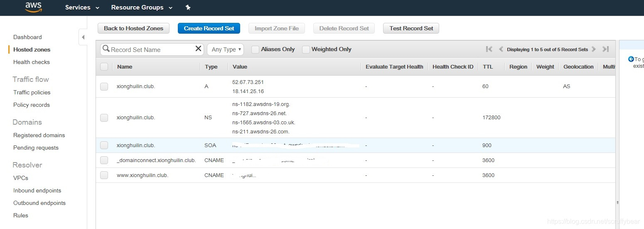Collapse the sidebar with the arrow handle

tap(83, 37)
